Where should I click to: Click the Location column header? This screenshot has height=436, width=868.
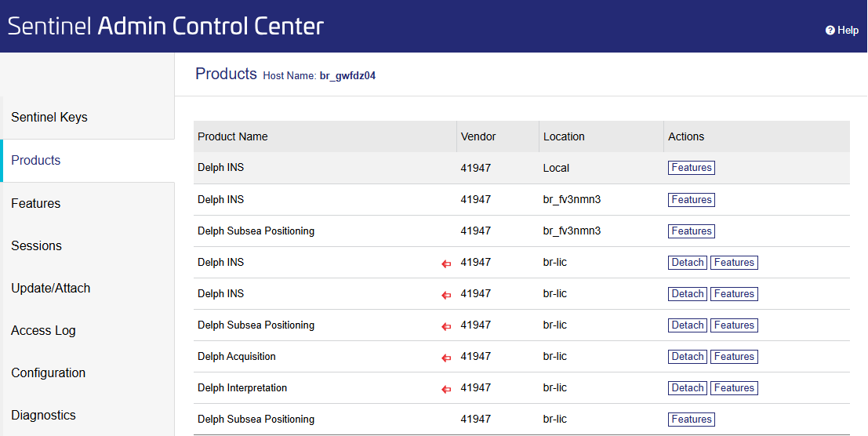click(x=564, y=136)
